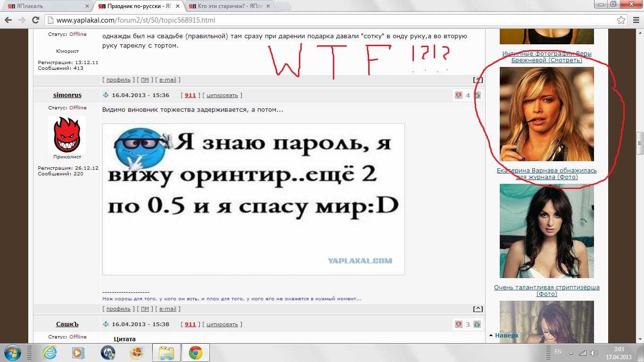Open simonrus's 'профиль' link below the post
644x362 pixels.
(x=118, y=309)
